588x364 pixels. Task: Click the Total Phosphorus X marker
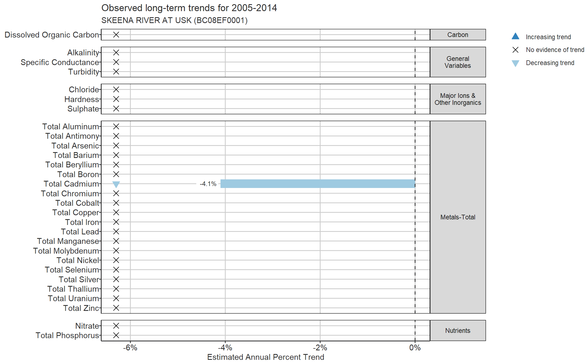116,335
